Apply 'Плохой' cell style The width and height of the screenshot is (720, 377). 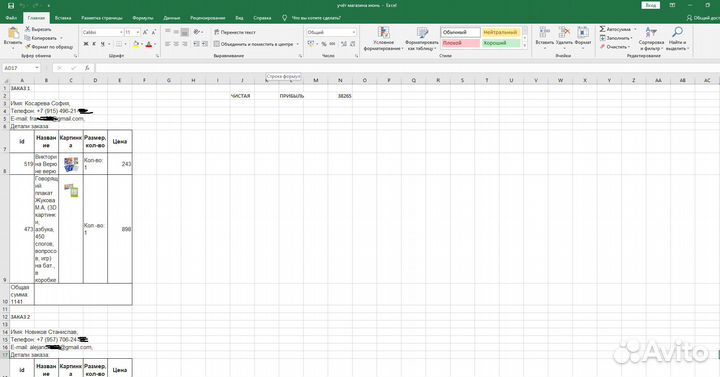pyautogui.click(x=461, y=43)
